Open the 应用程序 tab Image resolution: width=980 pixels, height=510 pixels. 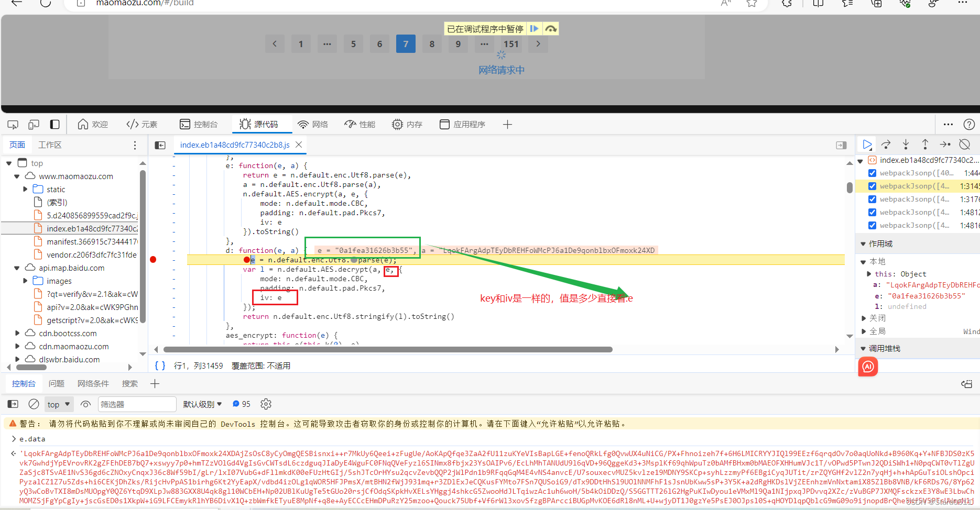pos(462,125)
